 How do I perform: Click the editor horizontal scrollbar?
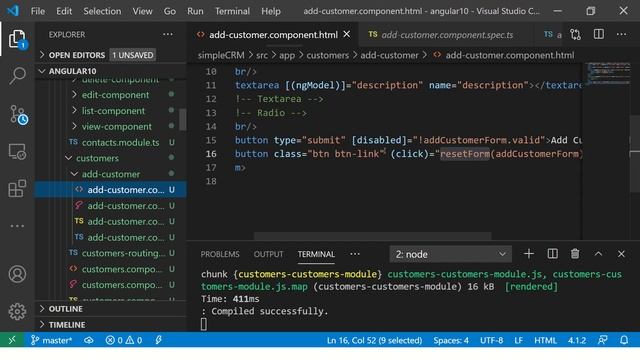pos(373,236)
